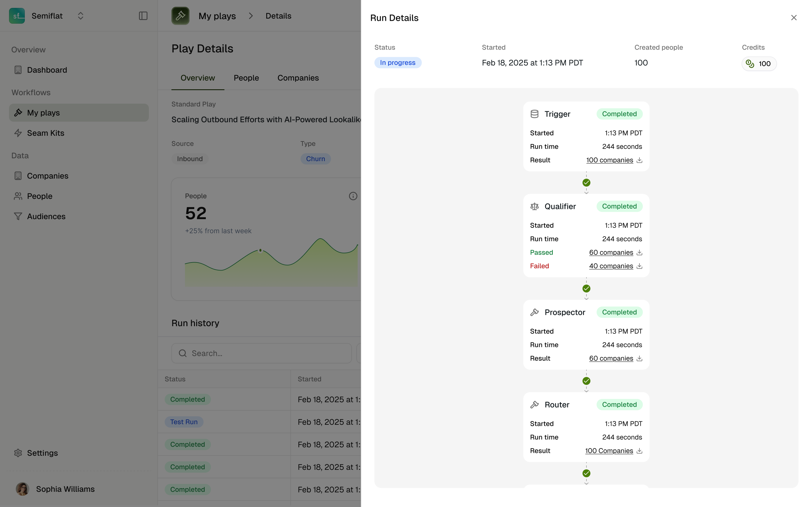Open Seam Kits in the sidebar

[x=46, y=133]
